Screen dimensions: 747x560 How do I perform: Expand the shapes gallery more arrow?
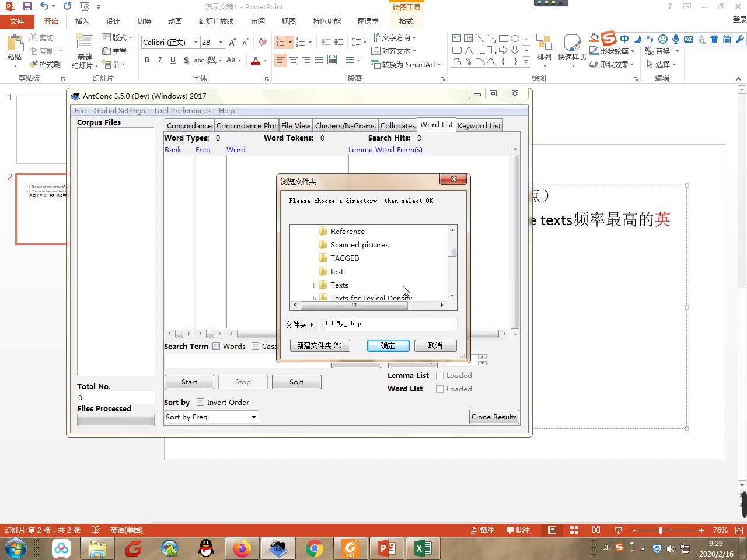point(526,61)
